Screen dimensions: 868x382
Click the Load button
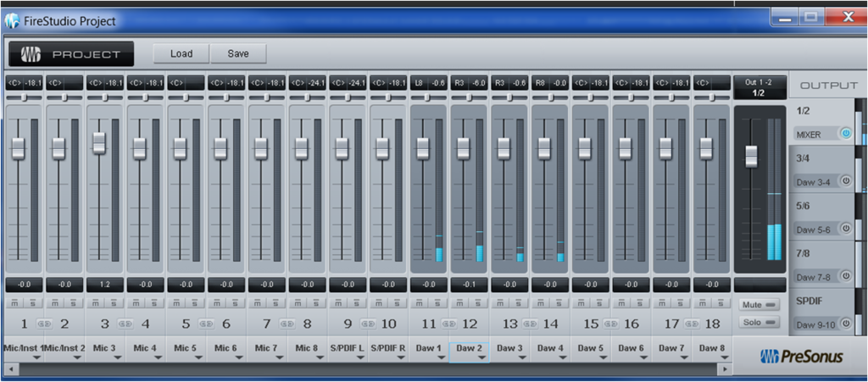tap(181, 53)
